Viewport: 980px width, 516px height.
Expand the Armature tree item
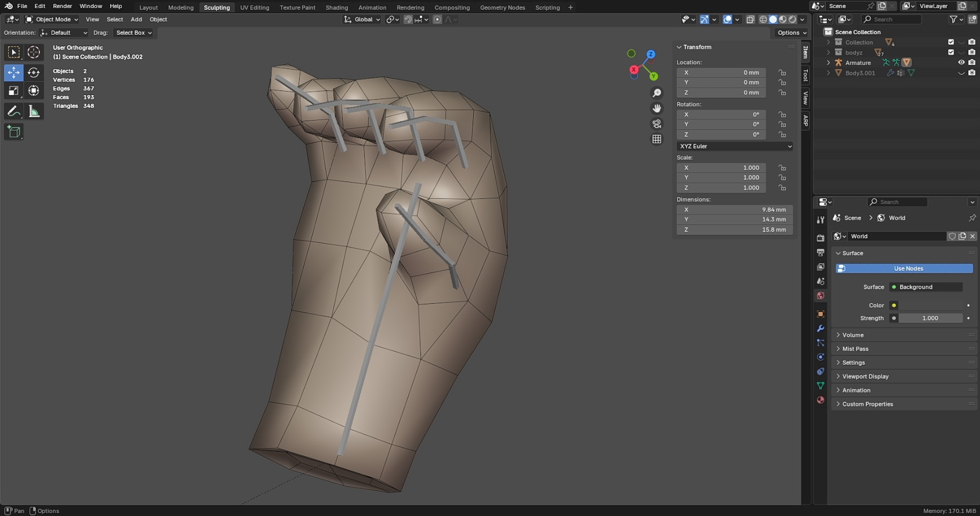(x=828, y=63)
